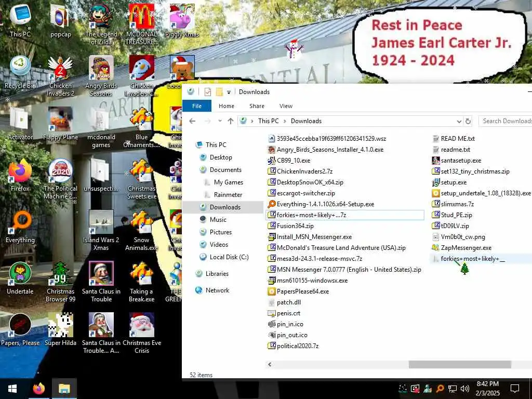Click the Firefox taskbar icon
This screenshot has width=532, height=399.
[x=38, y=389]
